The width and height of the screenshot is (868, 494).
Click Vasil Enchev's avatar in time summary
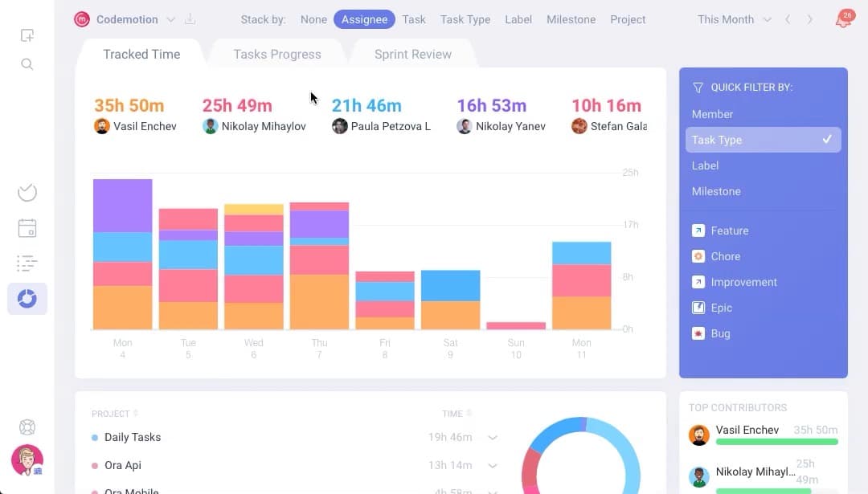pyautogui.click(x=102, y=126)
